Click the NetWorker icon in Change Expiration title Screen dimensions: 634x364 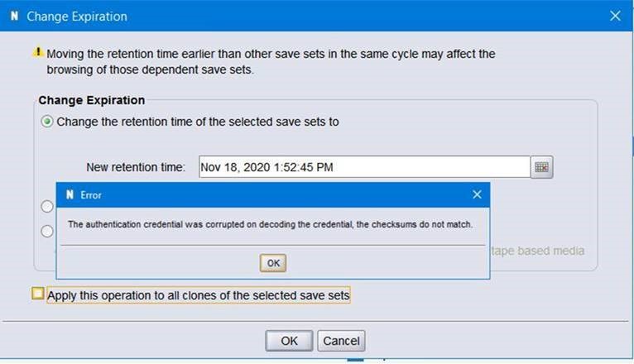(14, 17)
